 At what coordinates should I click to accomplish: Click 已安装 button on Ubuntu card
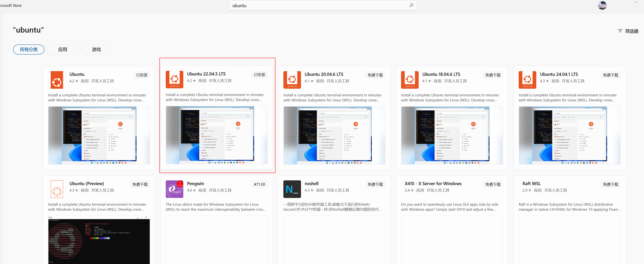[142, 75]
